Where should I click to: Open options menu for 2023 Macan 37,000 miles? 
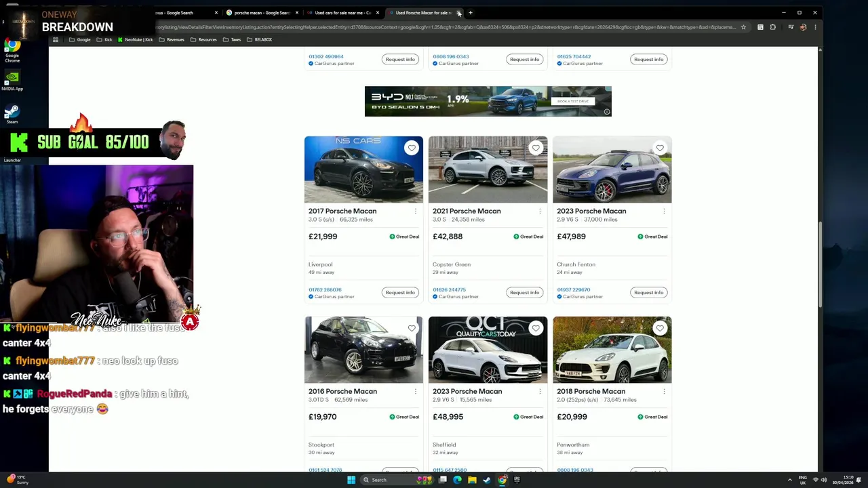[x=664, y=211]
